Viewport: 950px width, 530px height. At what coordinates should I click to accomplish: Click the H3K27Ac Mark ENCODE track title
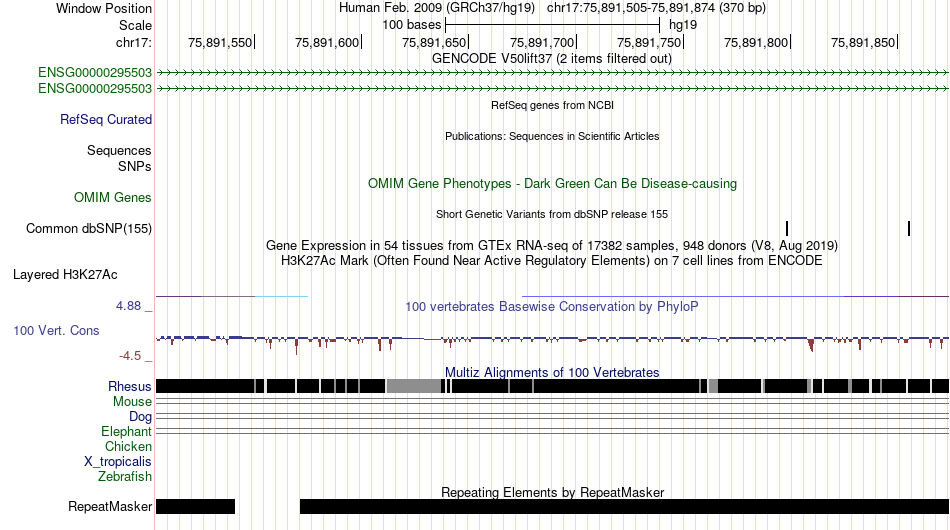(552, 260)
